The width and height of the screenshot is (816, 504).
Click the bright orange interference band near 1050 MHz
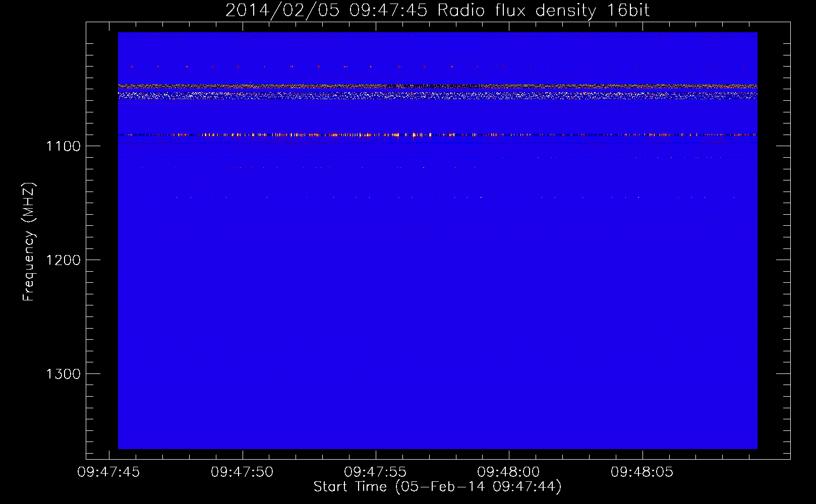point(437,87)
